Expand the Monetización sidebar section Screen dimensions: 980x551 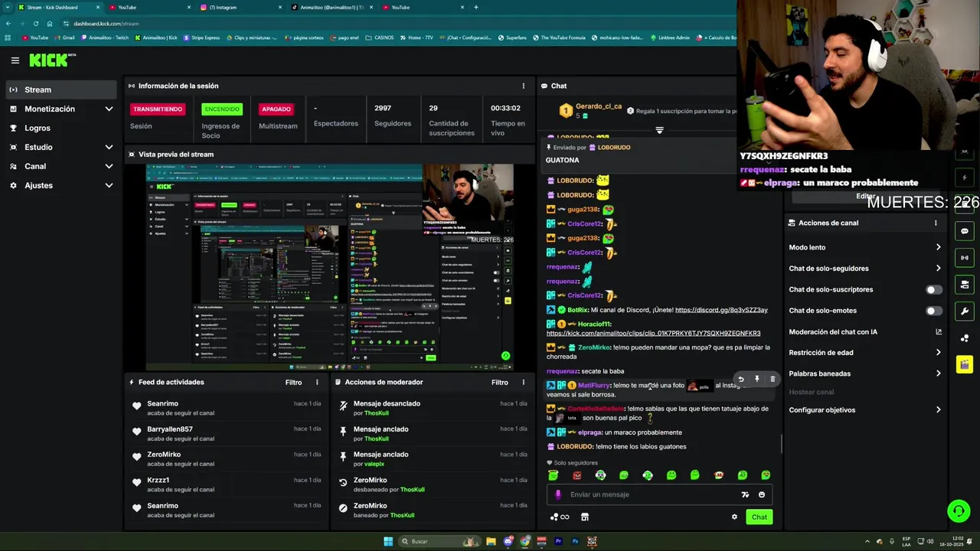[61, 109]
